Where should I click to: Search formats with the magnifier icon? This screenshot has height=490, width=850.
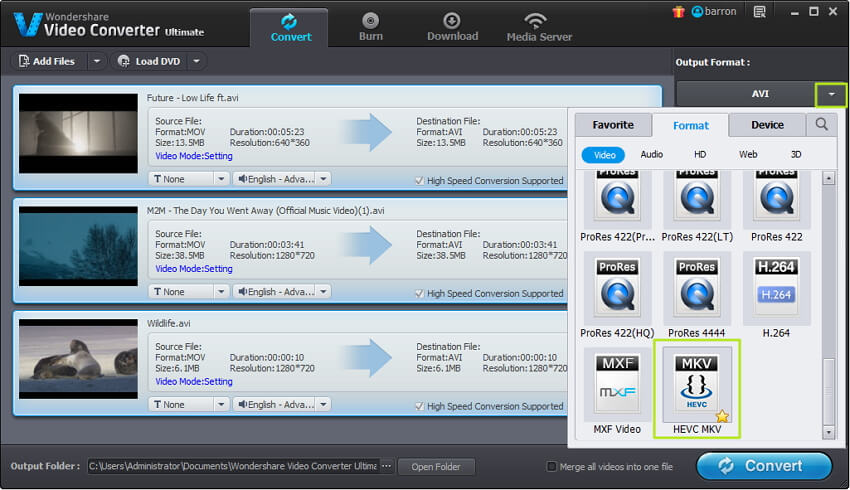pos(822,125)
